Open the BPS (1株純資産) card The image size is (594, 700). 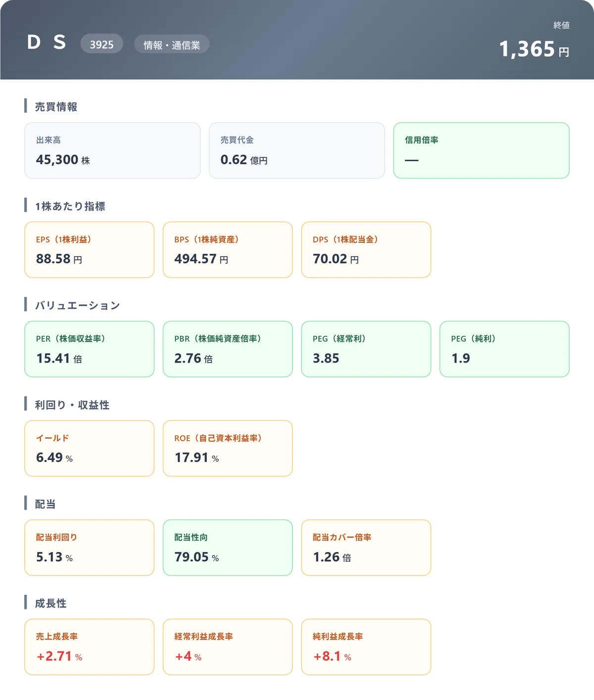pyautogui.click(x=228, y=250)
